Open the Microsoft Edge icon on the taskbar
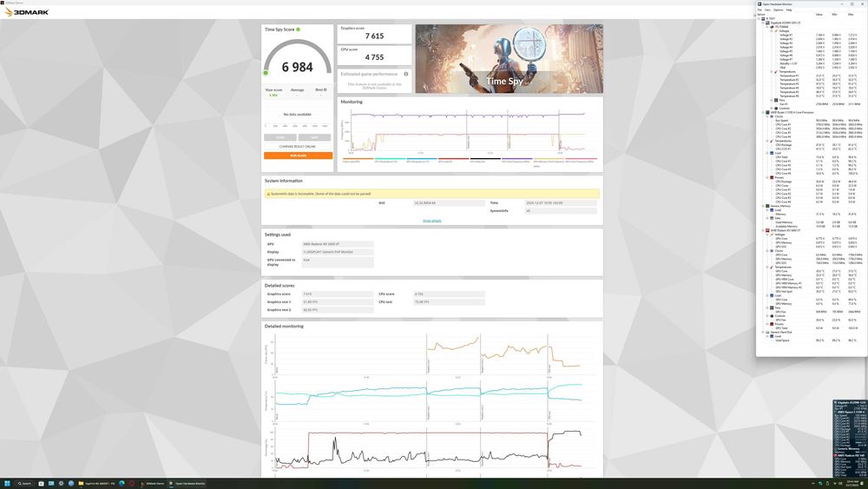Image resolution: width=868 pixels, height=489 pixels. (122, 484)
